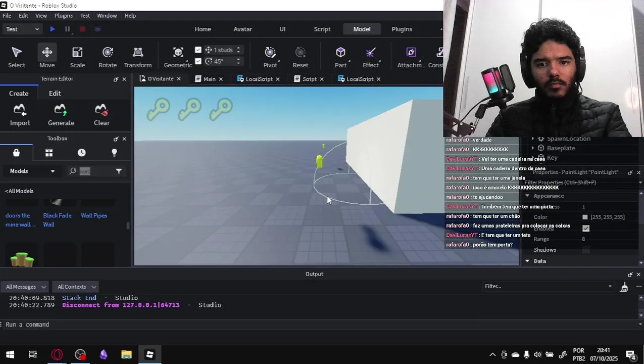Open the Edit menu

[x=23, y=16]
